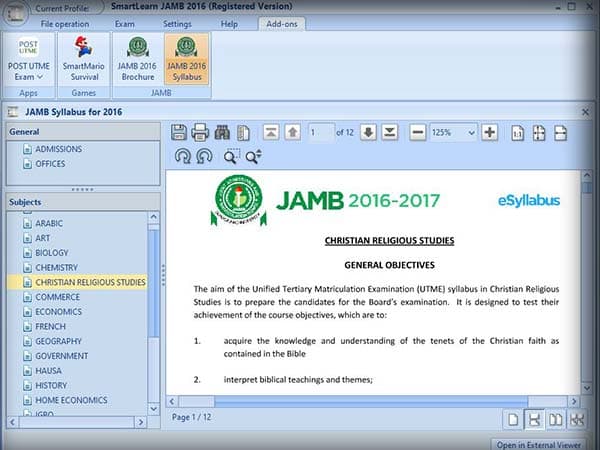Enable two-page facing view mode
600x450 pixels.
557,418
